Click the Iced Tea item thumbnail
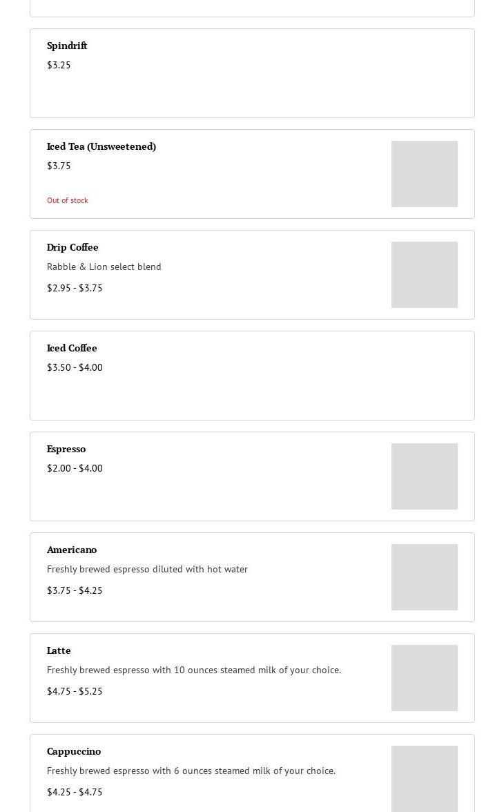 tap(424, 174)
